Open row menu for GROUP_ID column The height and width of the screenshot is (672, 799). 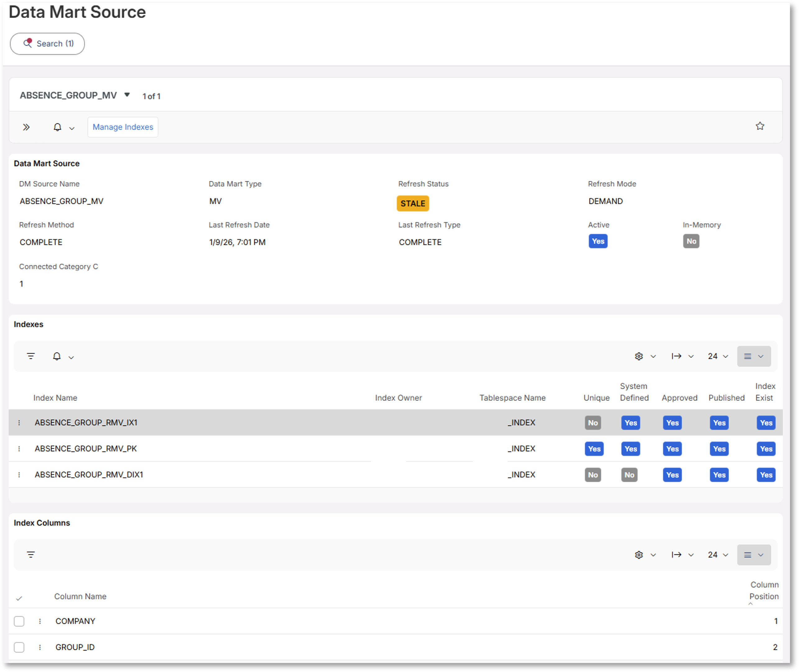(x=40, y=647)
